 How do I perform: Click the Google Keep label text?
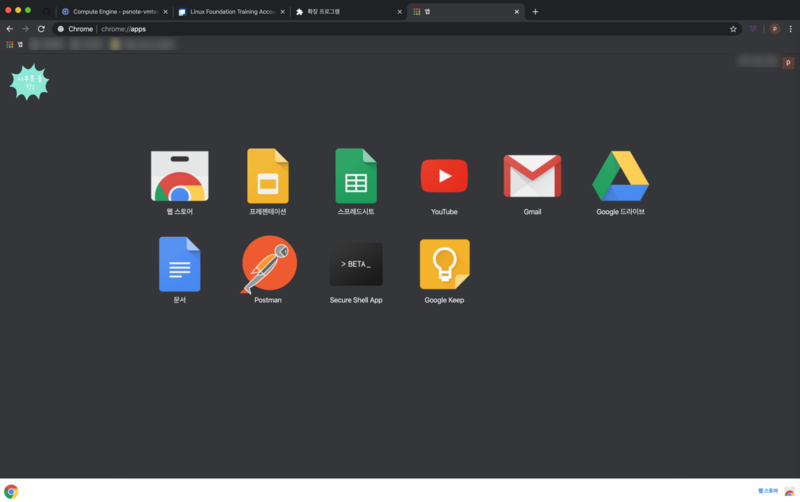point(444,300)
